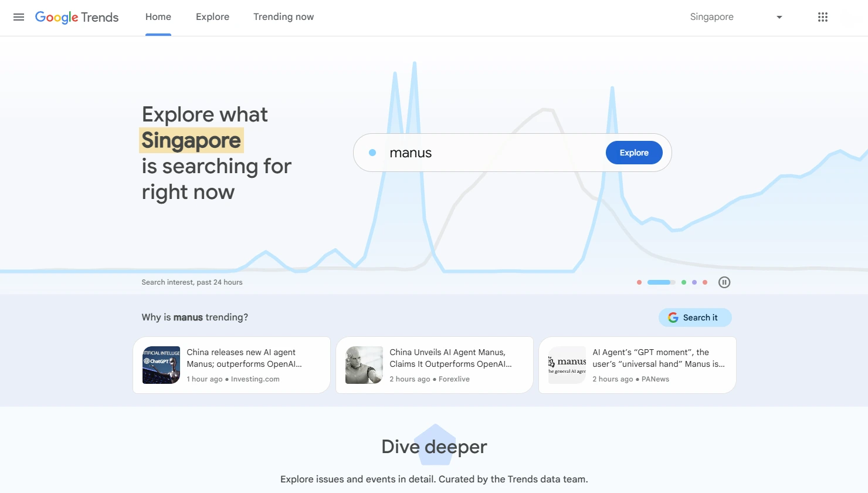The image size is (868, 493).
Task: Click '1 hour ago • Investing.com' text
Action: (233, 379)
